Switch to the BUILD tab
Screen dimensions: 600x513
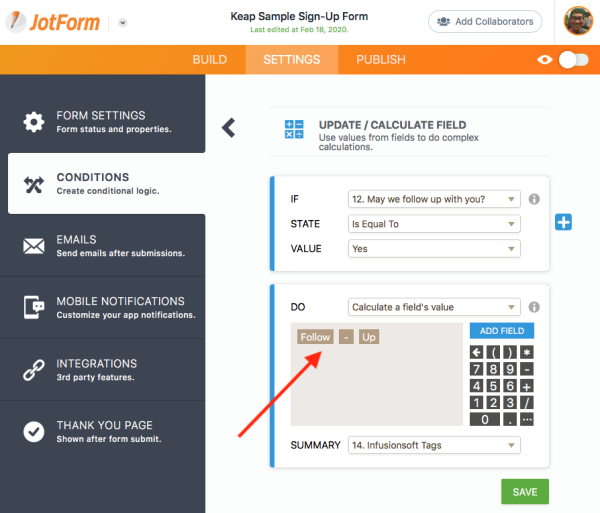(x=210, y=60)
